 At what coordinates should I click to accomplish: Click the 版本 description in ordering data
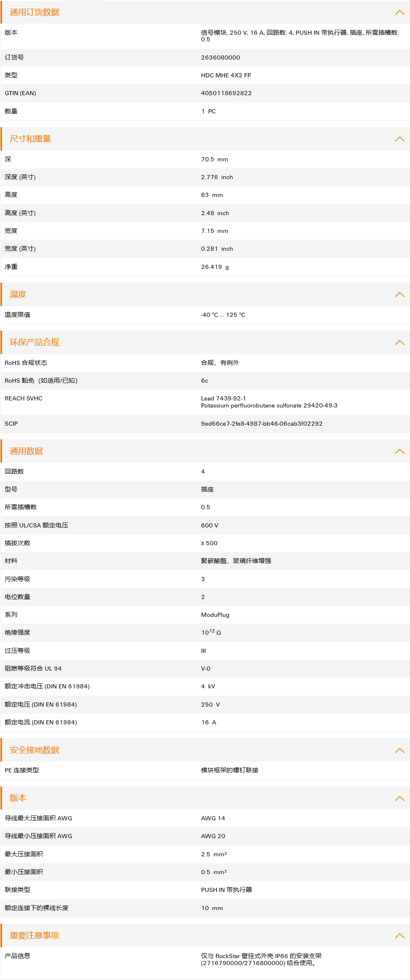[x=300, y=36]
